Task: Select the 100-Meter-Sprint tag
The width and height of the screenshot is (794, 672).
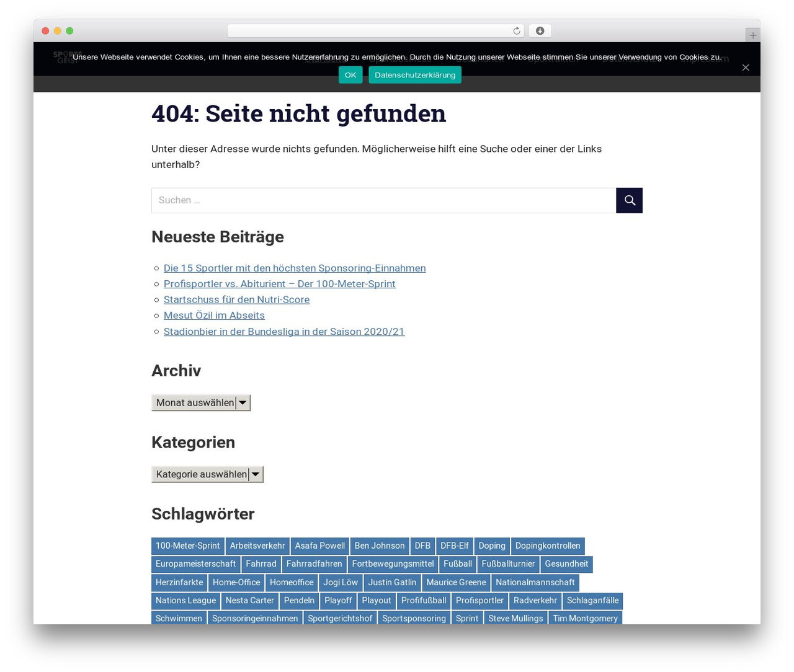Action: 187,546
